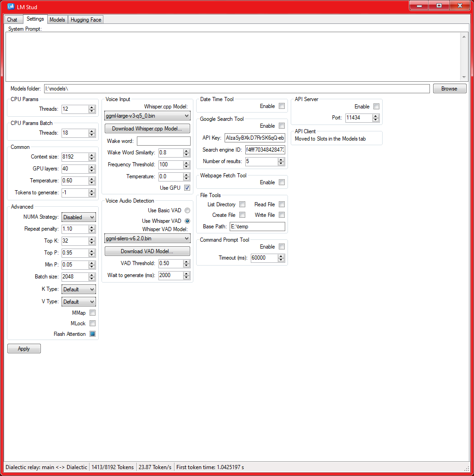Open the NUMA Strategy dropdown

click(x=79, y=217)
